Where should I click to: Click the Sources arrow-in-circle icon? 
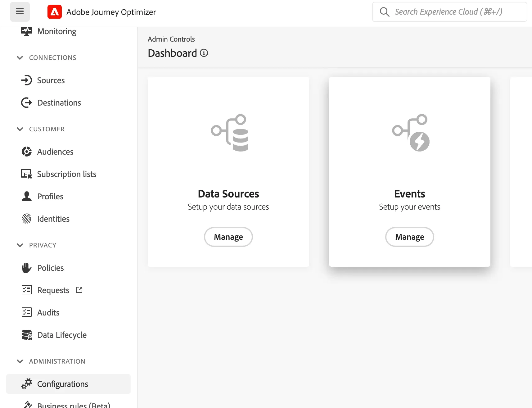[27, 80]
